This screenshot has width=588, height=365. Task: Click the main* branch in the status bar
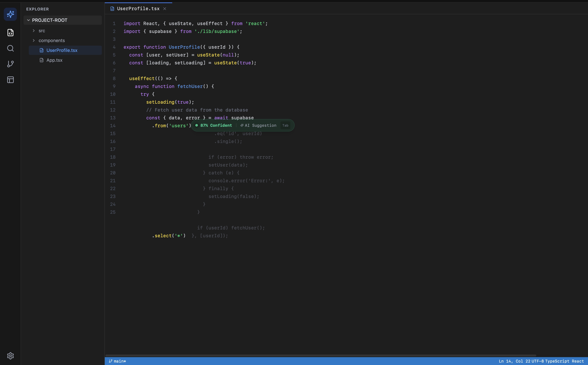click(120, 361)
